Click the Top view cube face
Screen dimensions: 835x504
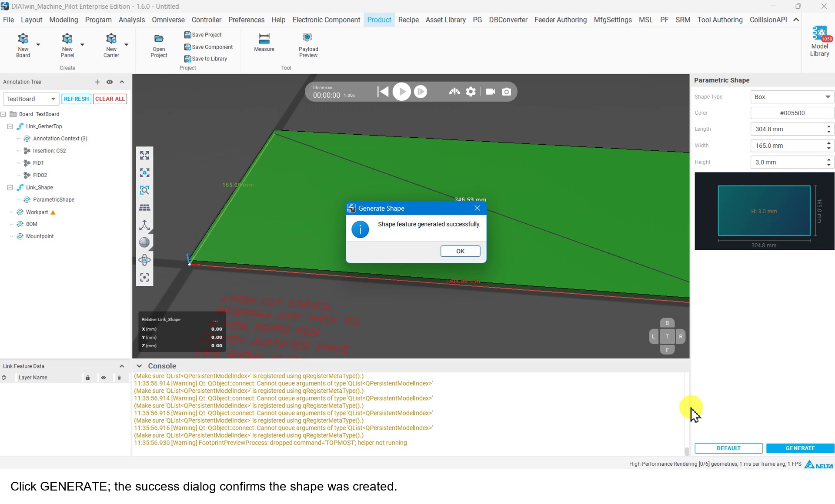pyautogui.click(x=667, y=336)
